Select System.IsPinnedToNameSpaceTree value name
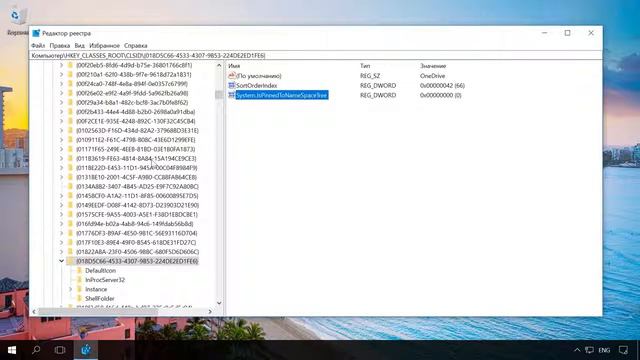640x360 pixels. pos(282,95)
